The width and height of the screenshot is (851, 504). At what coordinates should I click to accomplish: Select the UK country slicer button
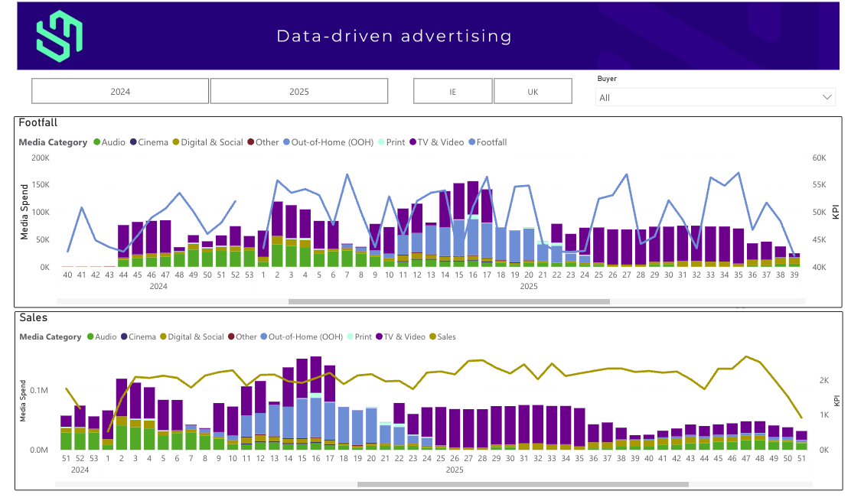tap(533, 91)
